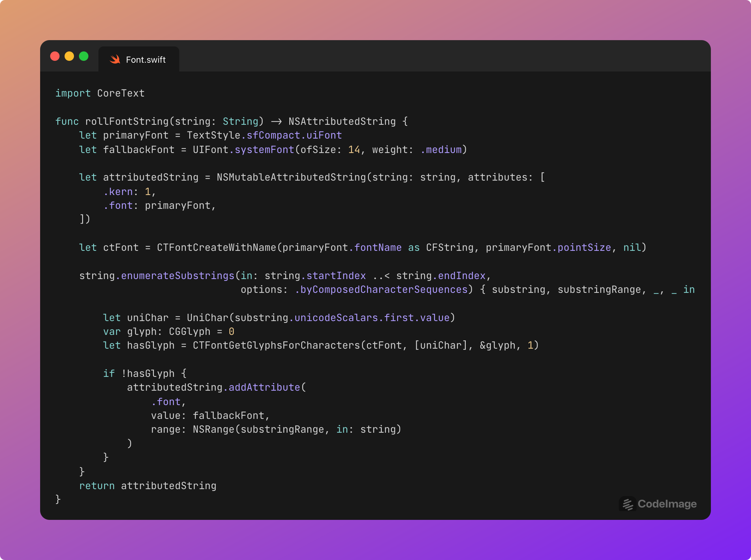Click the red close window dot

55,56
